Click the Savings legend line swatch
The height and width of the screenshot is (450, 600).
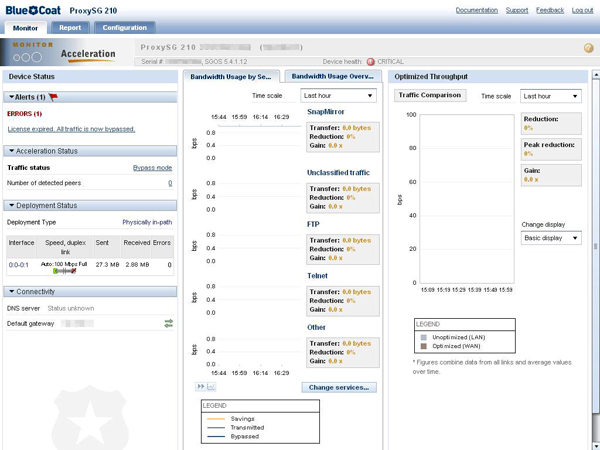coord(216,419)
